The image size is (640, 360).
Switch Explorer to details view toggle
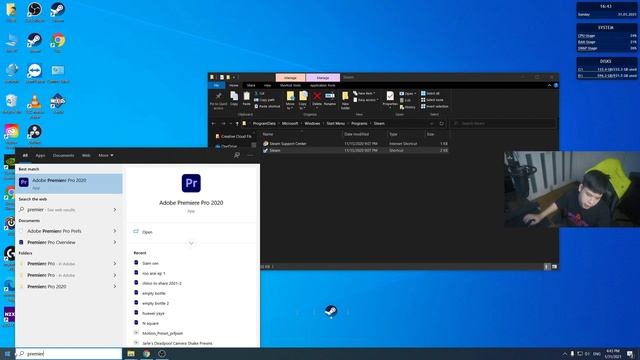click(x=547, y=267)
